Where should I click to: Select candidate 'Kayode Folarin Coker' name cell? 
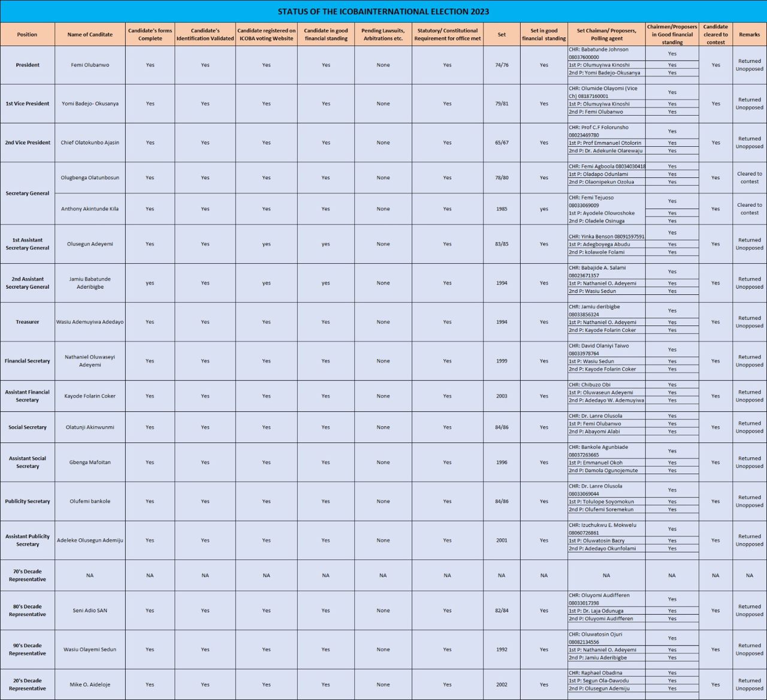[x=90, y=396]
